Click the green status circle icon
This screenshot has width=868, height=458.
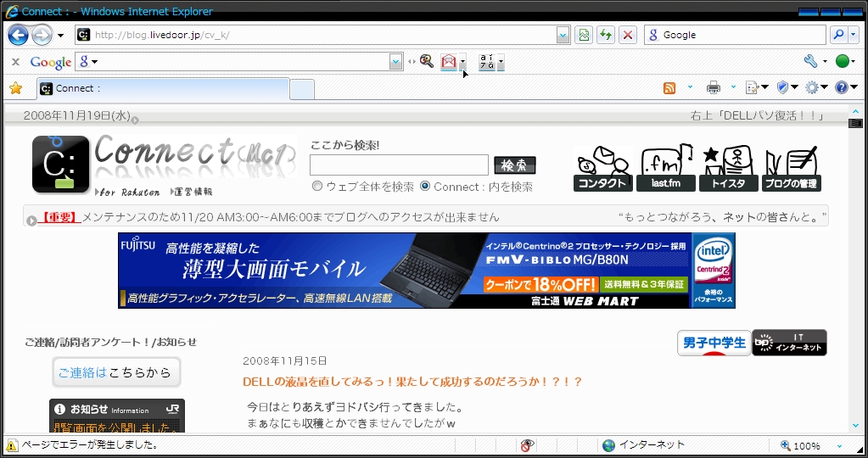[843, 61]
